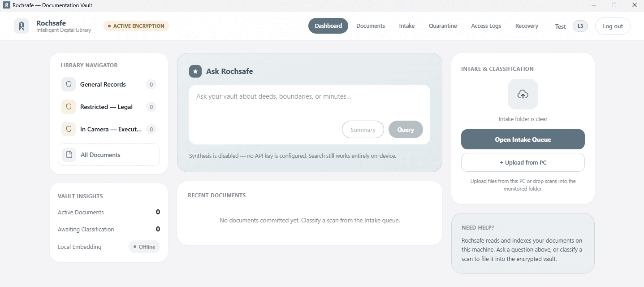Screen dimensions: 644x287
Task: Click the Test username text
Action: click(560, 26)
